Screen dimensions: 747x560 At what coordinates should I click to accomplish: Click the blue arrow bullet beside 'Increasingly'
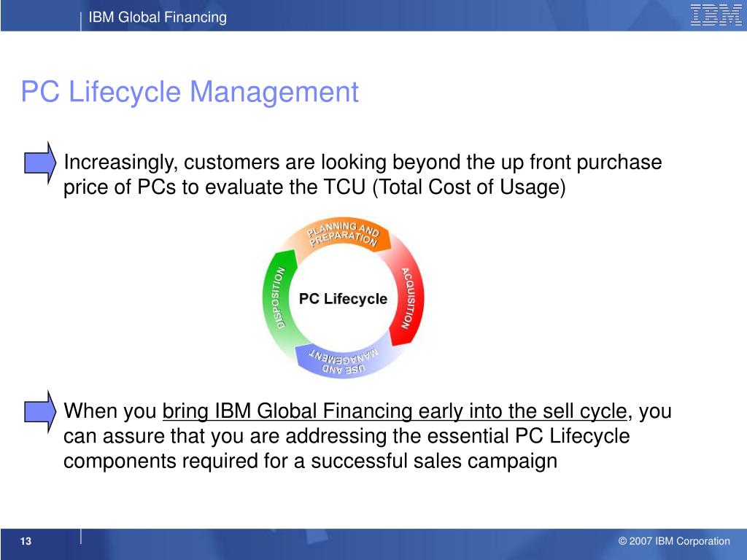pyautogui.click(x=41, y=163)
